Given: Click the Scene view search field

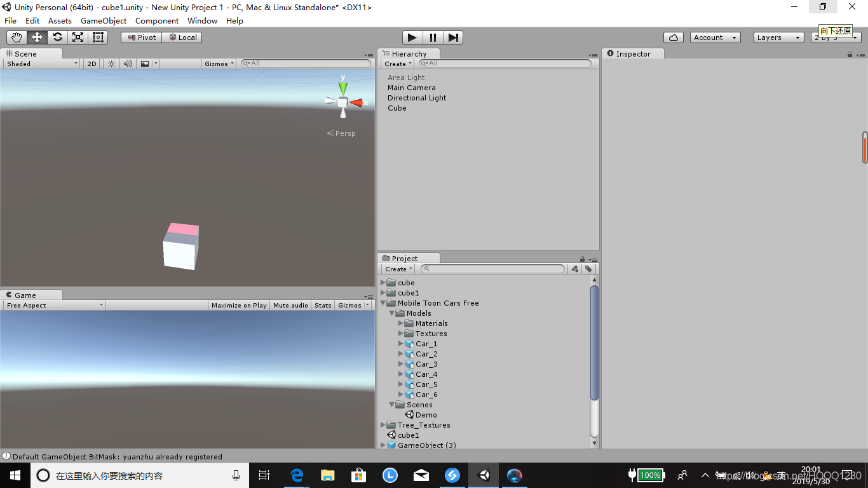Looking at the screenshot, I should [306, 64].
